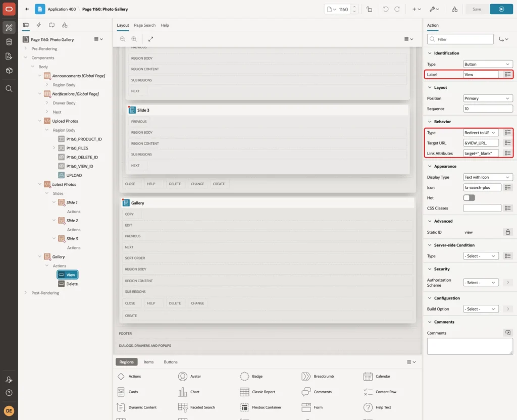Open the help question-mark icon
The image size is (517, 420).
click(x=9, y=393)
